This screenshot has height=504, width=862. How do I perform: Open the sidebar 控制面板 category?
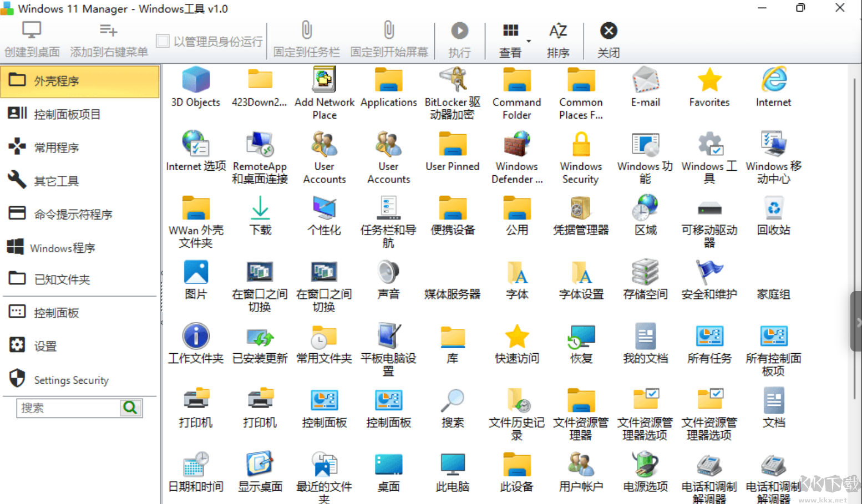[80, 313]
